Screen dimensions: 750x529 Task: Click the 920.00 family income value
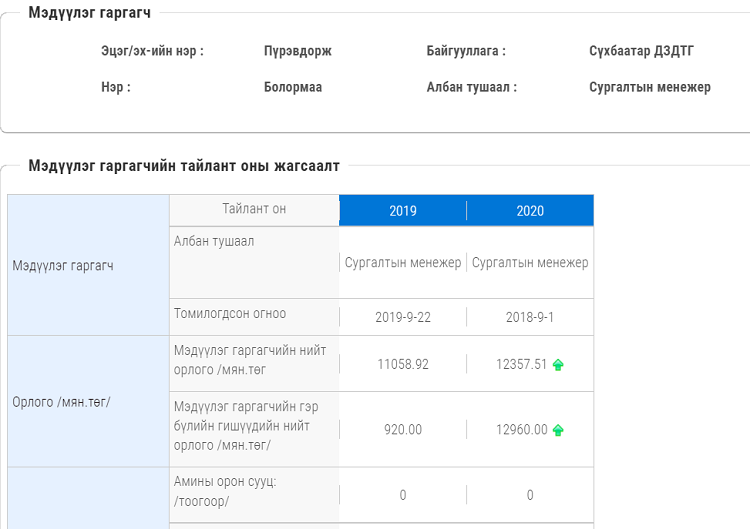pyautogui.click(x=403, y=430)
